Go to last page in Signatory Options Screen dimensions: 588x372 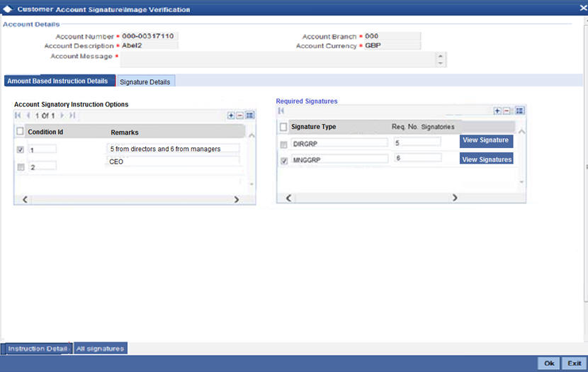pyautogui.click(x=72, y=115)
